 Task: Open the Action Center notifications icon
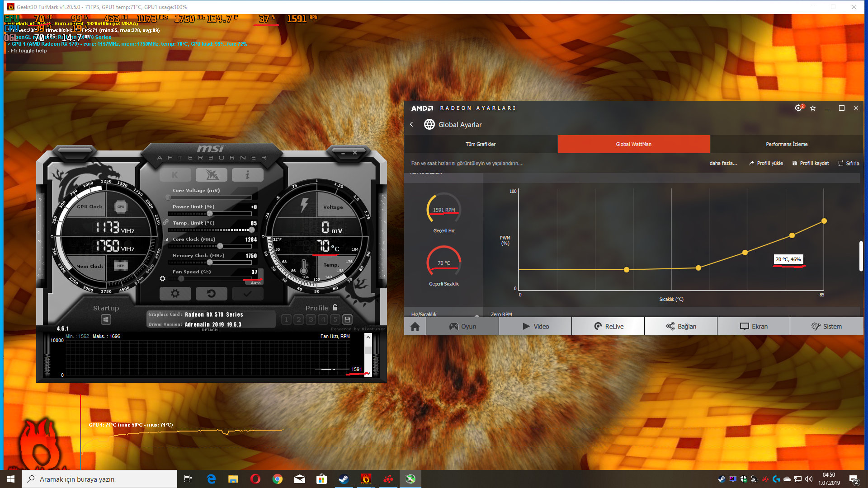pyautogui.click(x=854, y=479)
